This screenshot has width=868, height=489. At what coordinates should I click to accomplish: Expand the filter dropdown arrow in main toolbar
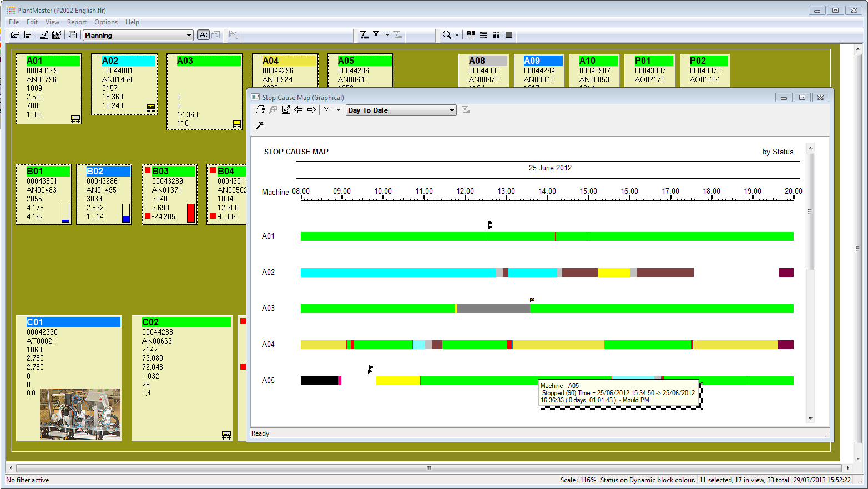point(387,35)
